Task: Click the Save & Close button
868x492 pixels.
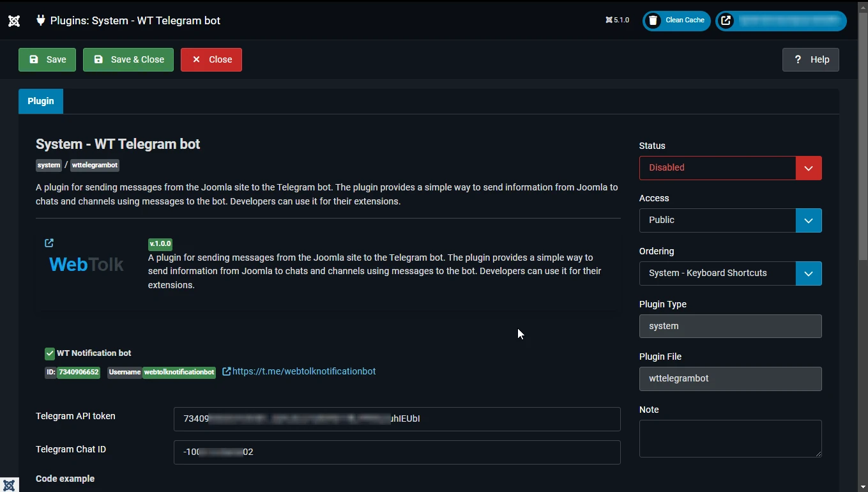Action: pyautogui.click(x=128, y=59)
